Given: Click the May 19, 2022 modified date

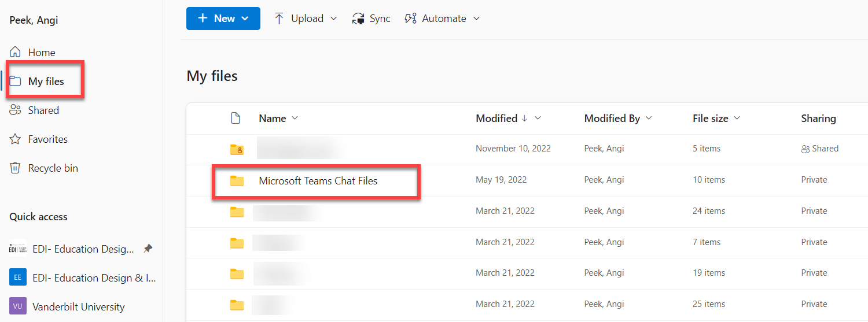Looking at the screenshot, I should 501,180.
